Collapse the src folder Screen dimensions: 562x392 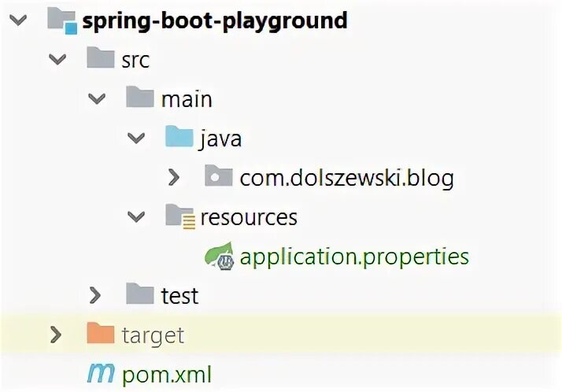tap(56, 59)
